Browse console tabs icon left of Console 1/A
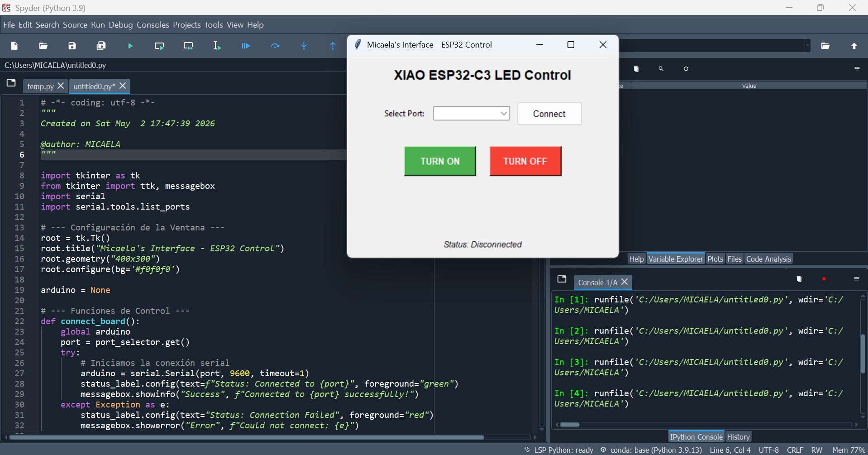The width and height of the screenshot is (868, 455). pos(562,279)
